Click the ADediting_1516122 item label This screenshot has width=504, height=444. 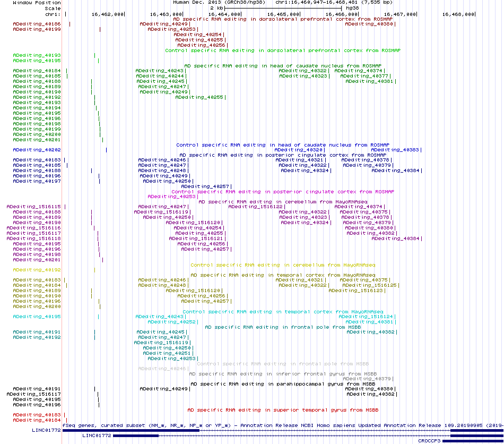pos(255,207)
